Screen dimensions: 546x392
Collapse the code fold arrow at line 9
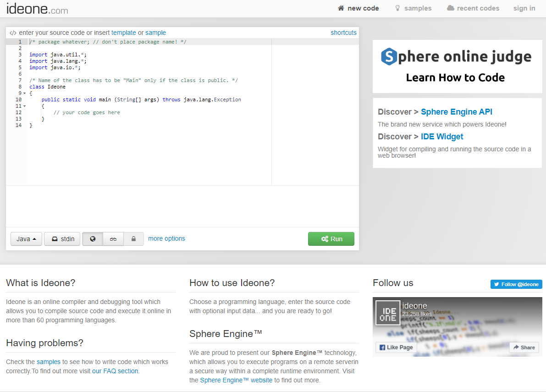tap(25, 93)
